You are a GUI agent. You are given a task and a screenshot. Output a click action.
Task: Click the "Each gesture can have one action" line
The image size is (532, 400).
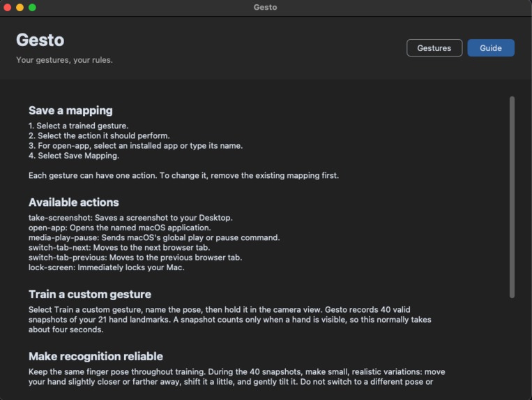(183, 175)
